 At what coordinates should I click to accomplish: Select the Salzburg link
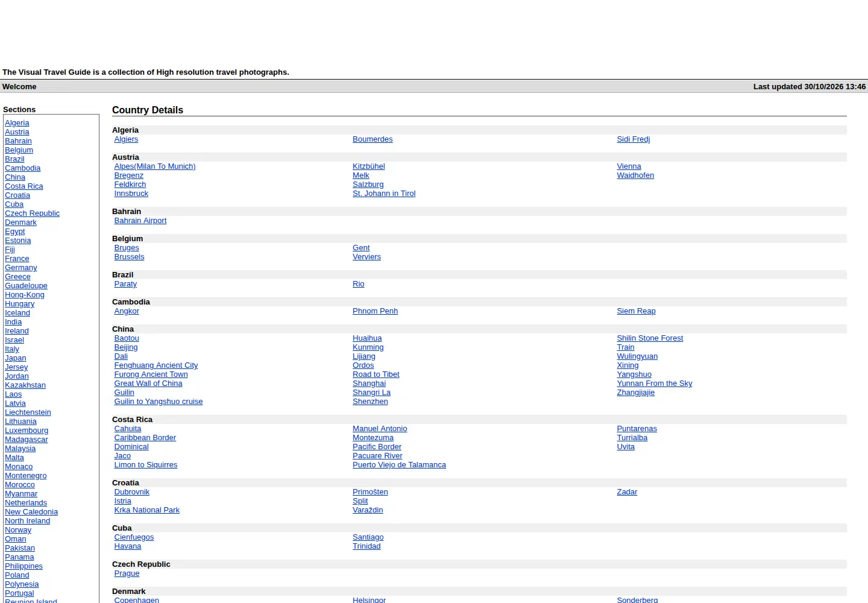(368, 185)
